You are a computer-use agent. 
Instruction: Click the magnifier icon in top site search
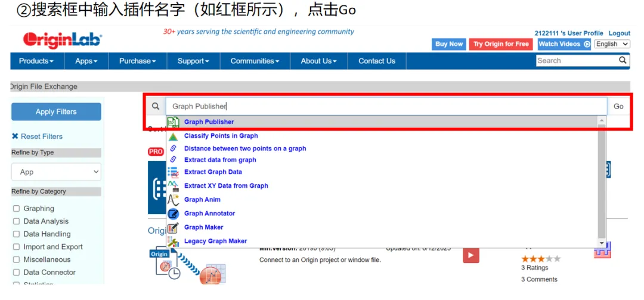click(623, 60)
